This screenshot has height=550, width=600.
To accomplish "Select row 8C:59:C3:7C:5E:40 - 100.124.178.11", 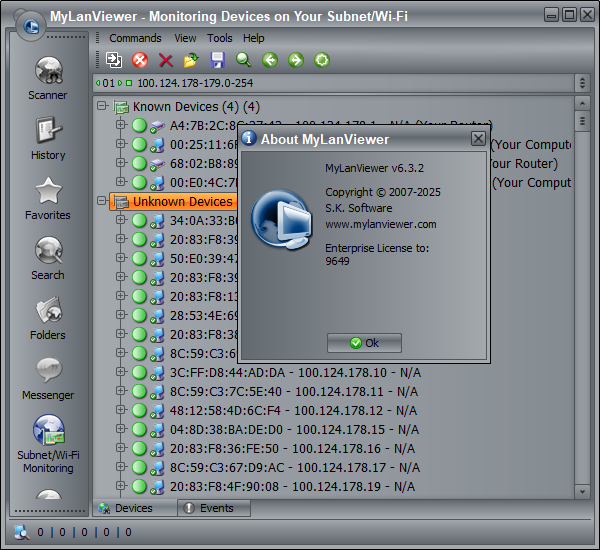I will pos(294,392).
